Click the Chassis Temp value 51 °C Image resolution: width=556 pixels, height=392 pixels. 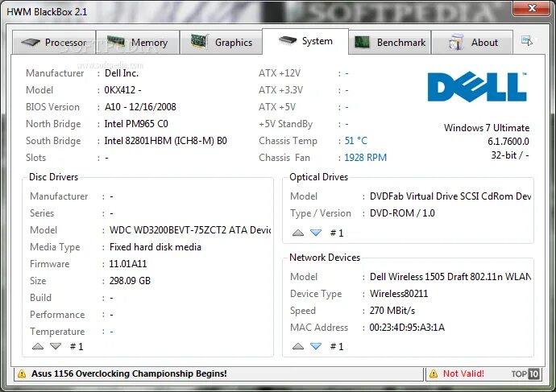tap(356, 141)
